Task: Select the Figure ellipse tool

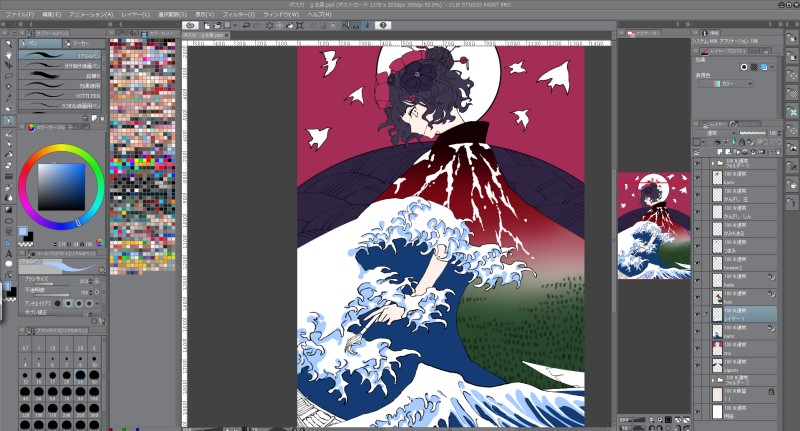Action: point(9,221)
